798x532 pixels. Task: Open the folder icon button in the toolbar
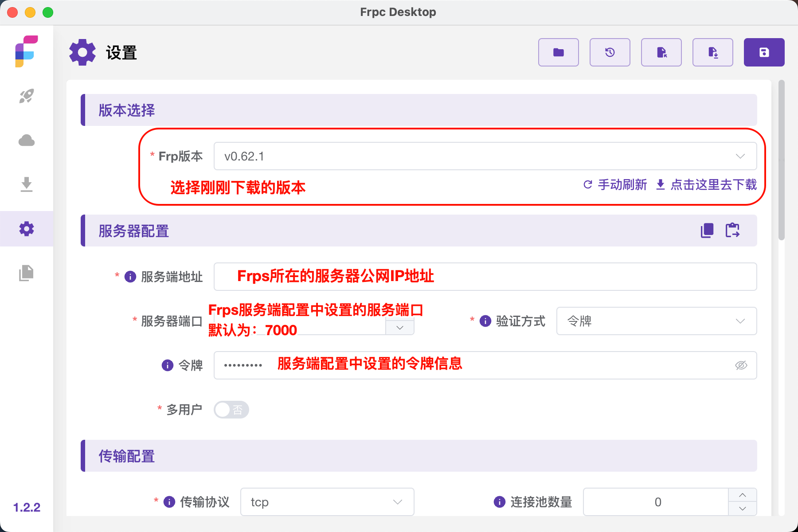(558, 52)
